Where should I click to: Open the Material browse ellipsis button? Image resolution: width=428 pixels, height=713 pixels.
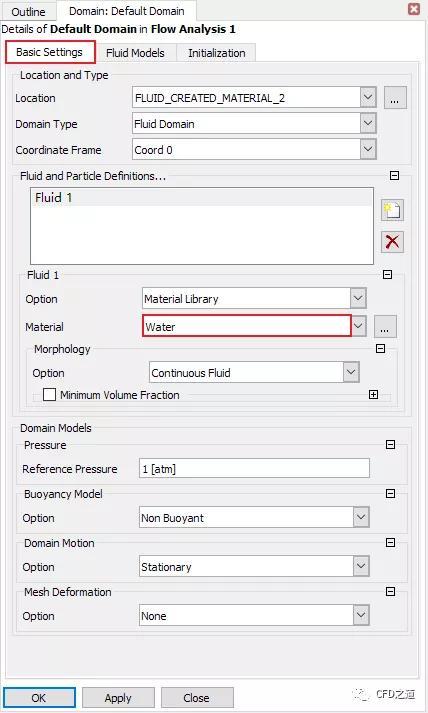click(385, 326)
